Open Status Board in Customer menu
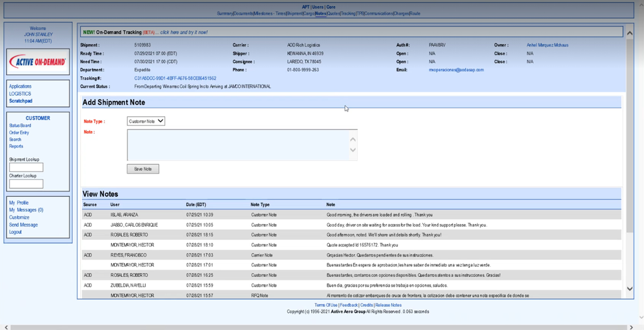The image size is (644, 330). (x=20, y=125)
